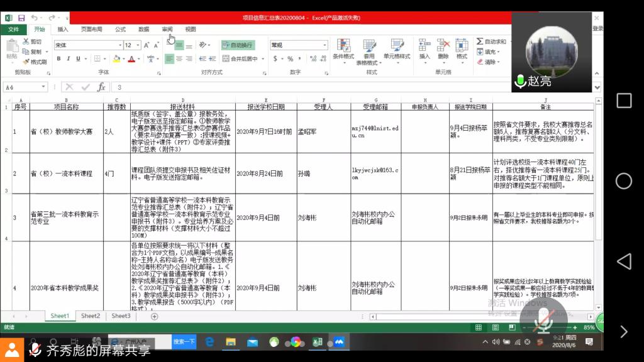644x362 pixels.
Task: Click the formula bar input showing 3
Action: click(x=312, y=87)
